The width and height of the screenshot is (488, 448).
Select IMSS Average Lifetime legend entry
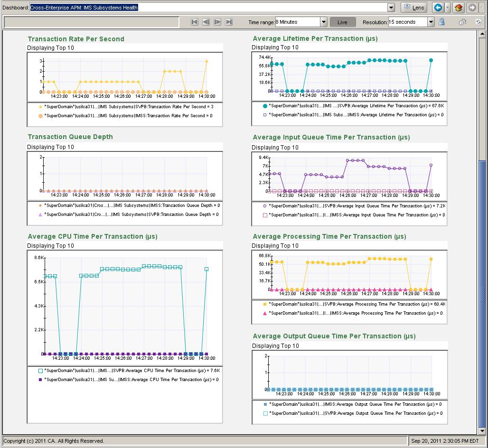[354, 115]
